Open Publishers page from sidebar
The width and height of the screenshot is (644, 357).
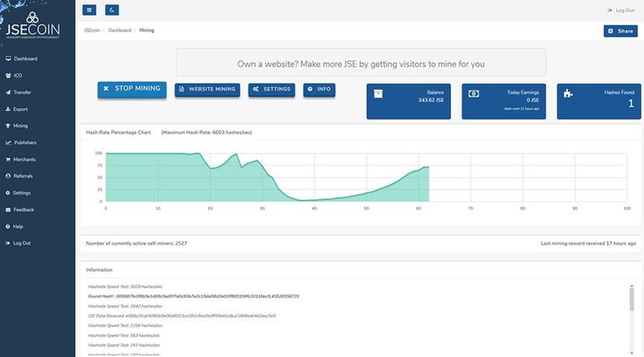(24, 142)
